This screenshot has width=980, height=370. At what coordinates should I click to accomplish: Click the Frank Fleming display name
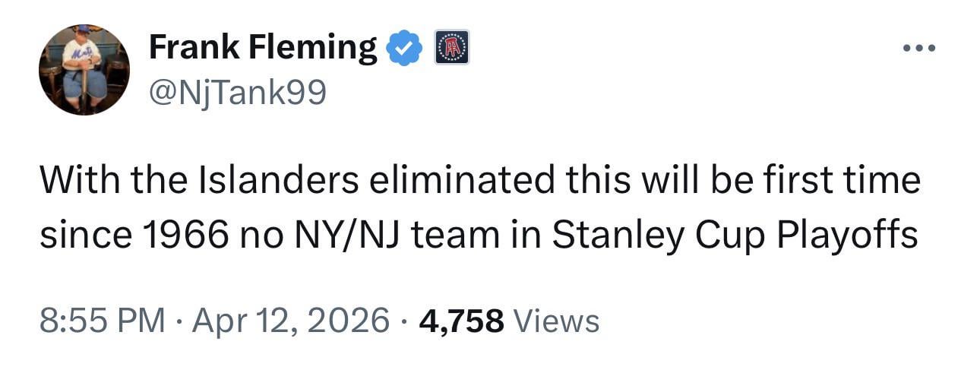(x=263, y=49)
